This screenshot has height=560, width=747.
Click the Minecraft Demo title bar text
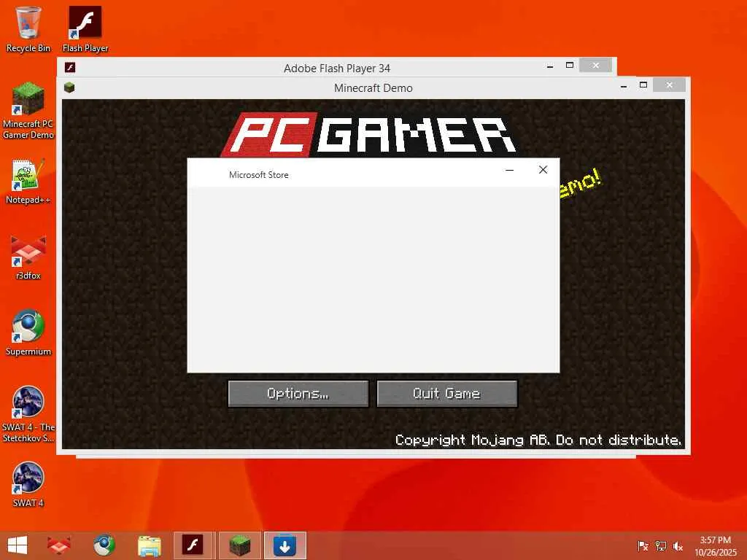[x=373, y=88]
